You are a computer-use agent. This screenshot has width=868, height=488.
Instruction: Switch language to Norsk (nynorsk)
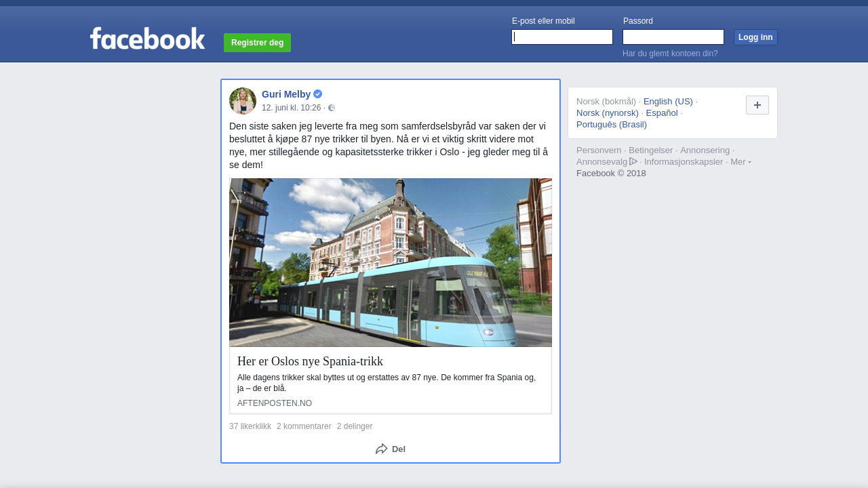[608, 113]
